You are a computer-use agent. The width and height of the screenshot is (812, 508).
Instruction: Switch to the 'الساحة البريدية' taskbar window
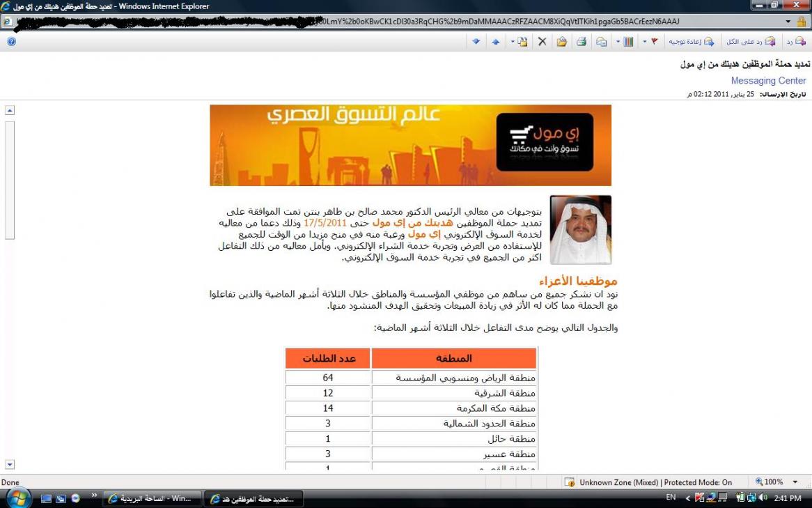151,499
